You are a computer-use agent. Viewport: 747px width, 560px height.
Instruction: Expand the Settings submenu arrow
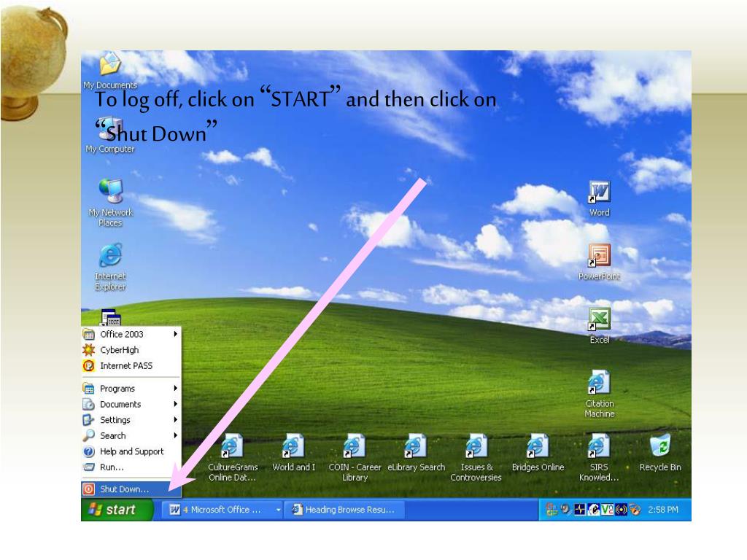[x=175, y=419]
